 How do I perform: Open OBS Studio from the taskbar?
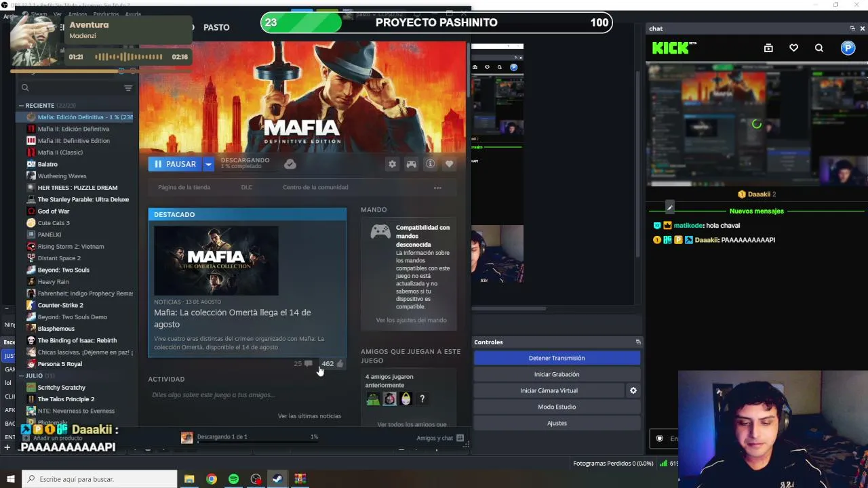click(256, 479)
